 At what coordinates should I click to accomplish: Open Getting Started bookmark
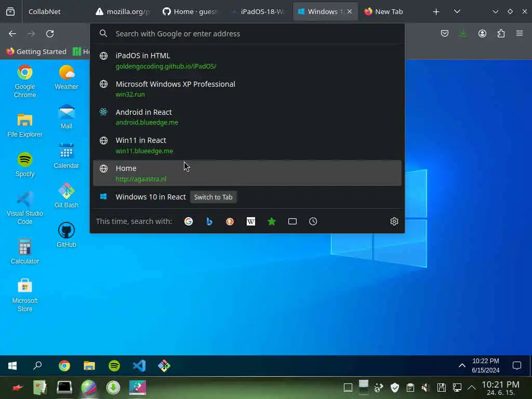(x=36, y=51)
